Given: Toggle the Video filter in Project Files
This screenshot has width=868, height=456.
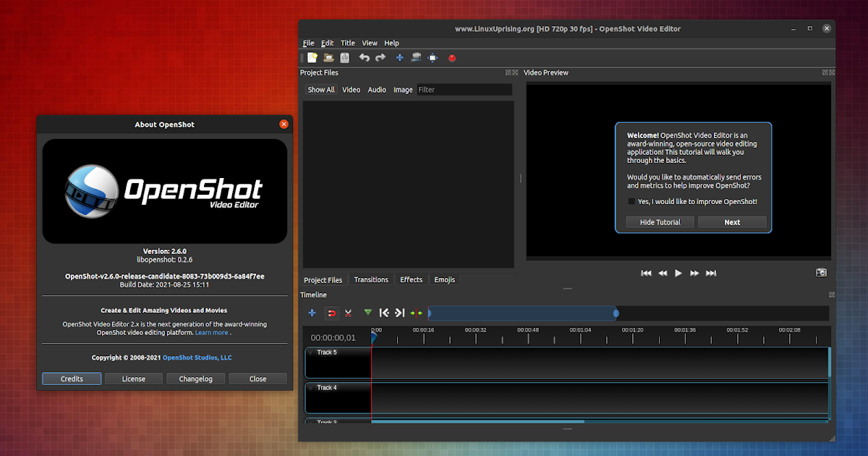Looking at the screenshot, I should [x=352, y=89].
